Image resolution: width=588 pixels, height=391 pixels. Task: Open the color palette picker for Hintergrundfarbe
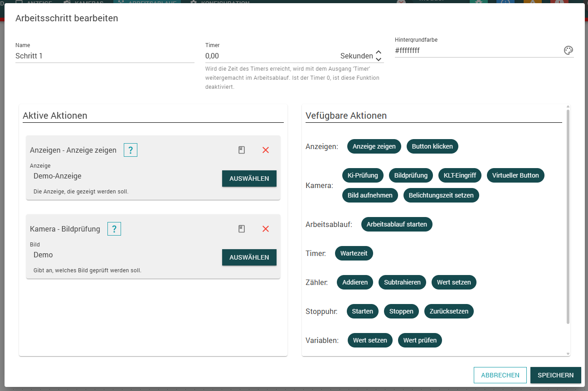point(569,50)
